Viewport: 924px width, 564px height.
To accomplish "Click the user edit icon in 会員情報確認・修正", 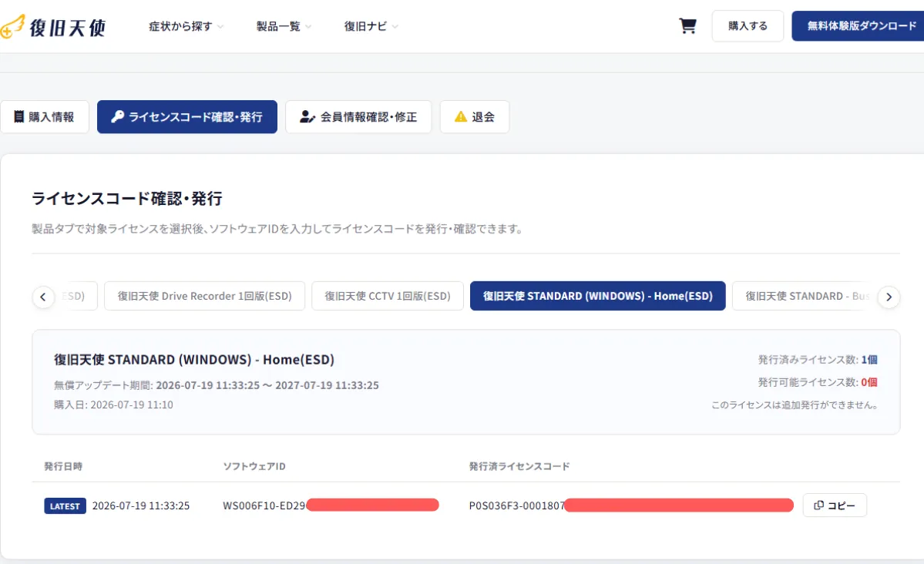I will 307,116.
